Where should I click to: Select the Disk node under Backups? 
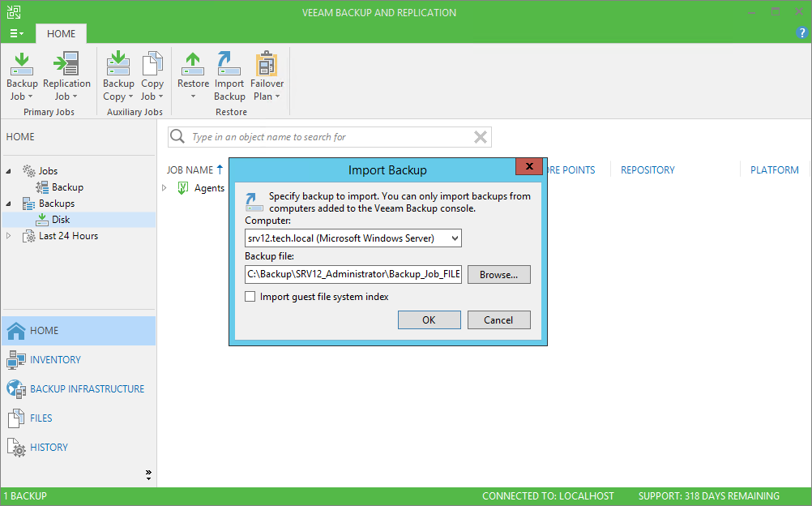[61, 220]
